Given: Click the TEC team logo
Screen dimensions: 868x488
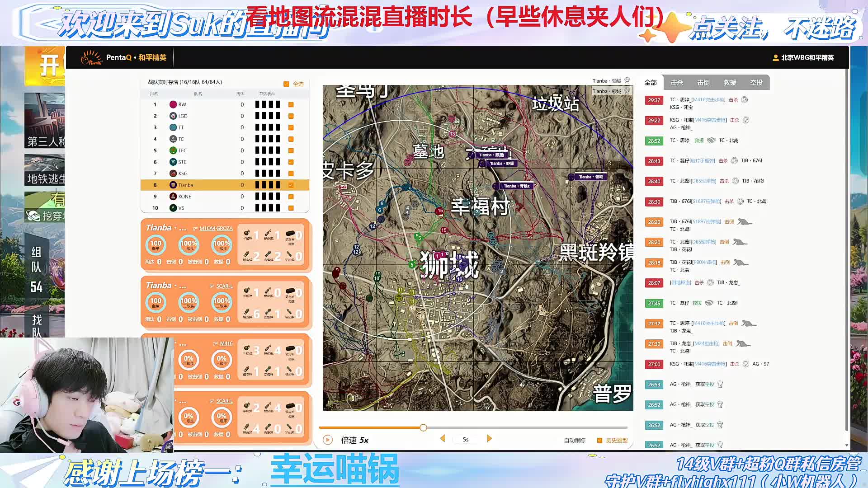Looking at the screenshot, I should click(173, 150).
